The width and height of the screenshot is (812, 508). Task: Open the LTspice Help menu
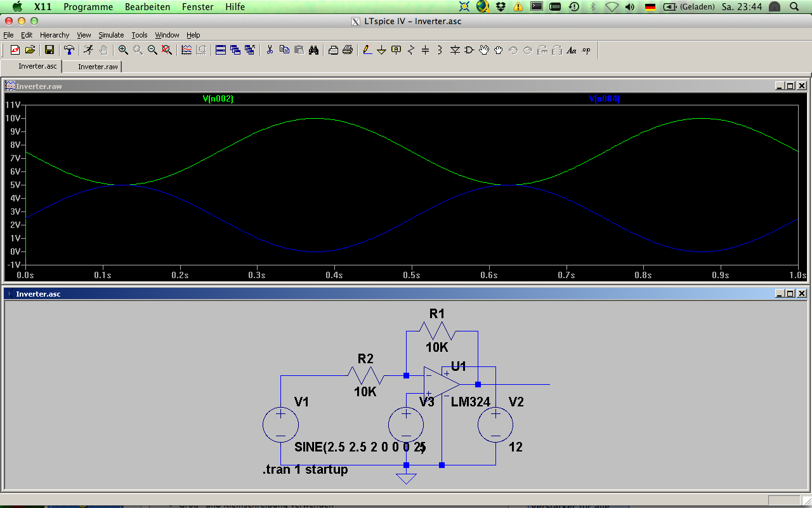tap(193, 35)
